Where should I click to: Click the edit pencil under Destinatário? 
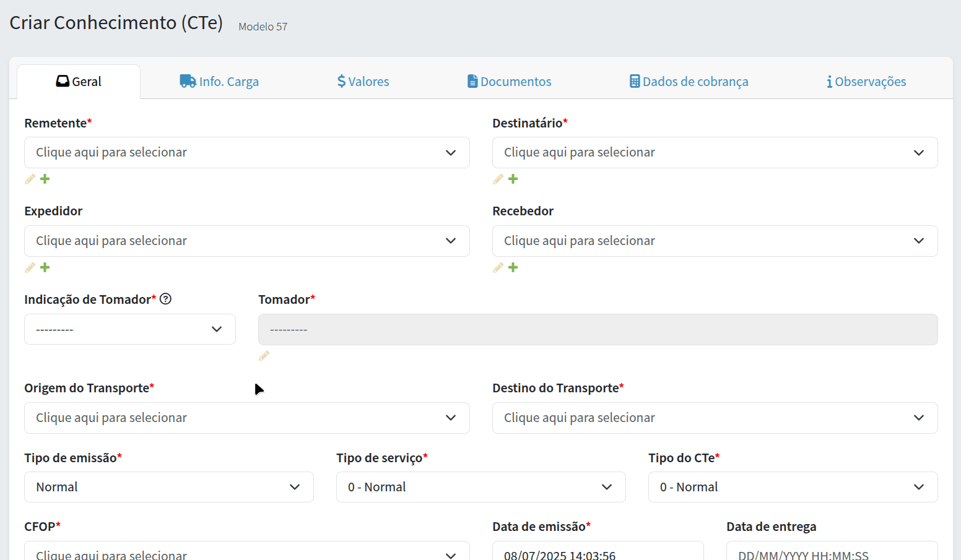coord(498,179)
